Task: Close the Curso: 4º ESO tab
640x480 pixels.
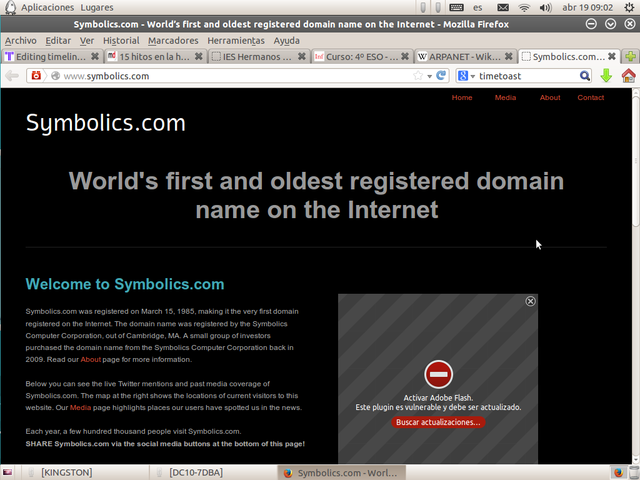Action: click(404, 56)
